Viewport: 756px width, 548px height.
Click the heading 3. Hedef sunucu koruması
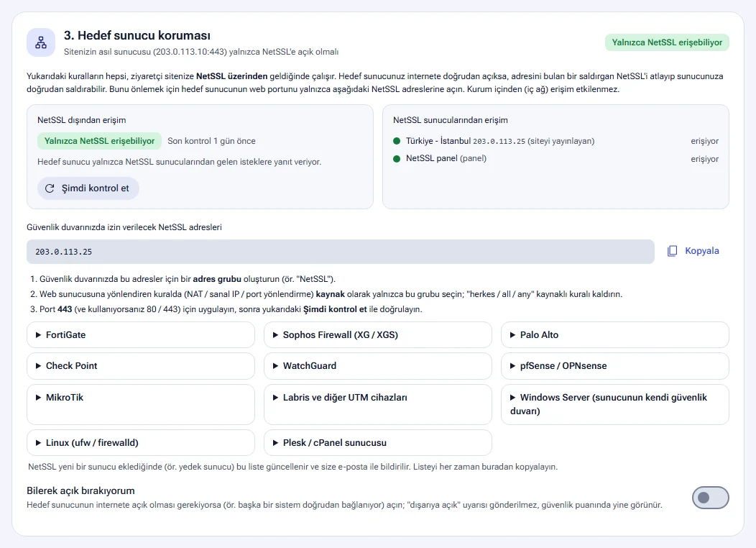(x=137, y=35)
